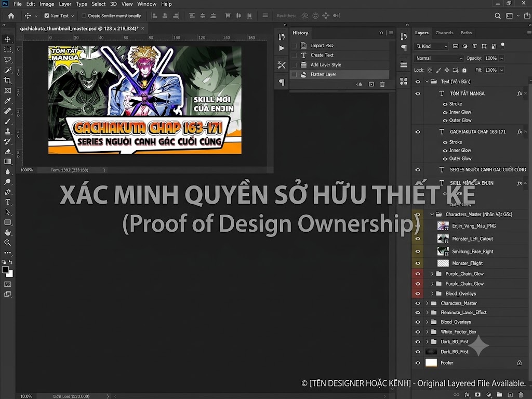This screenshot has height=399, width=532.
Task: Hide the Text (Văn Bản) group
Action: (x=418, y=82)
